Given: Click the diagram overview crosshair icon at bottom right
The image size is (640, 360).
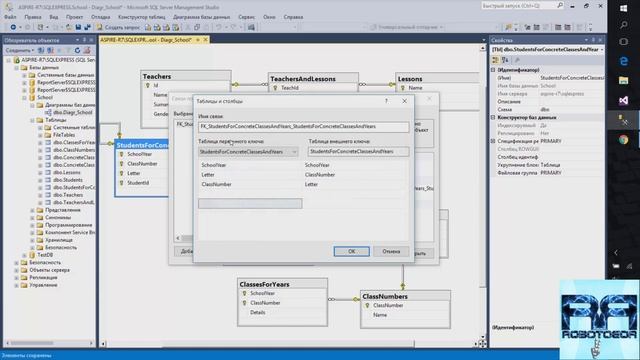Looking at the screenshot, I should pos(482,344).
